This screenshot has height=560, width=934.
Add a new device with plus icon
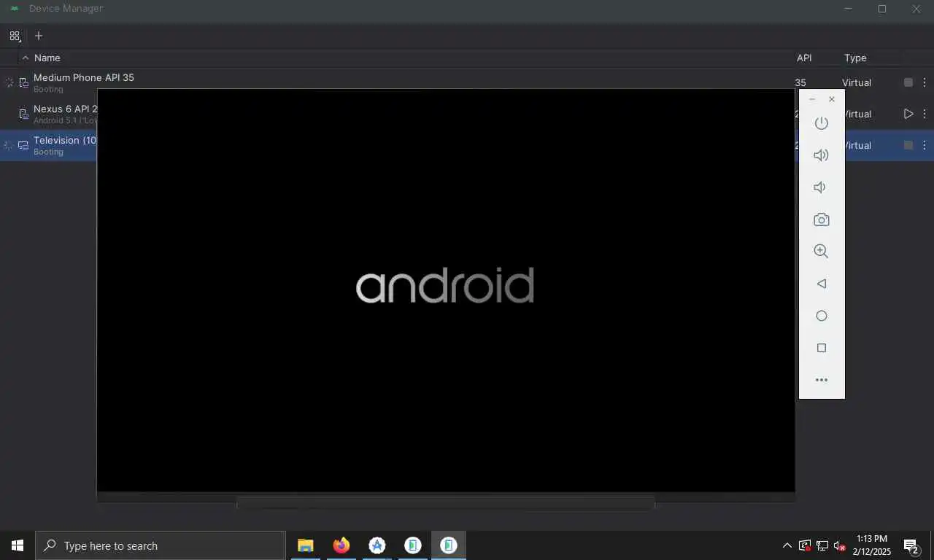click(x=39, y=36)
